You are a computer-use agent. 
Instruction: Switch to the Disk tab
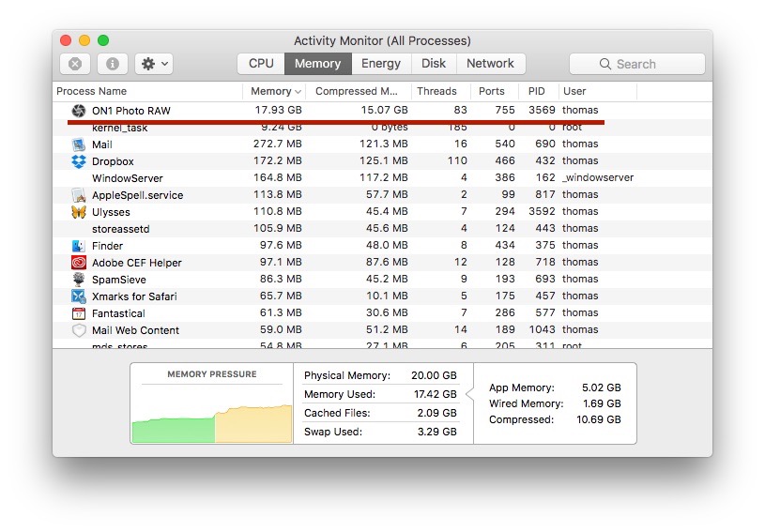(434, 64)
